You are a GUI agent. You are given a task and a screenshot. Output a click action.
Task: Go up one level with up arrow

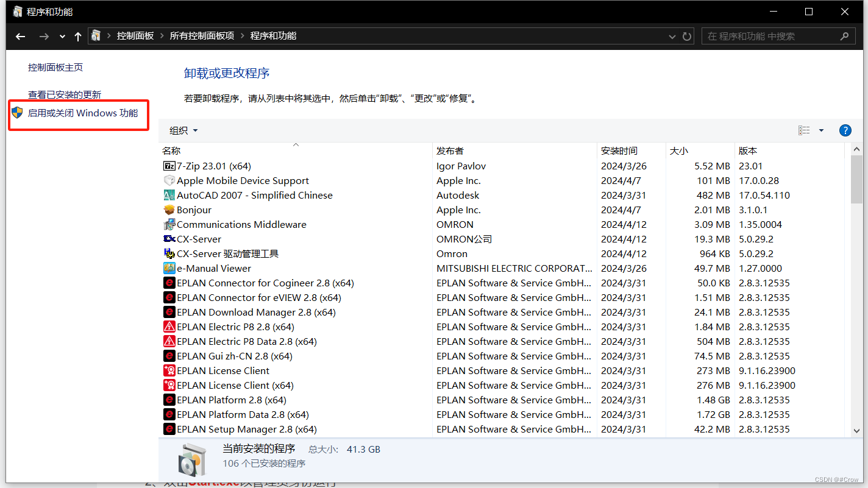click(x=78, y=37)
